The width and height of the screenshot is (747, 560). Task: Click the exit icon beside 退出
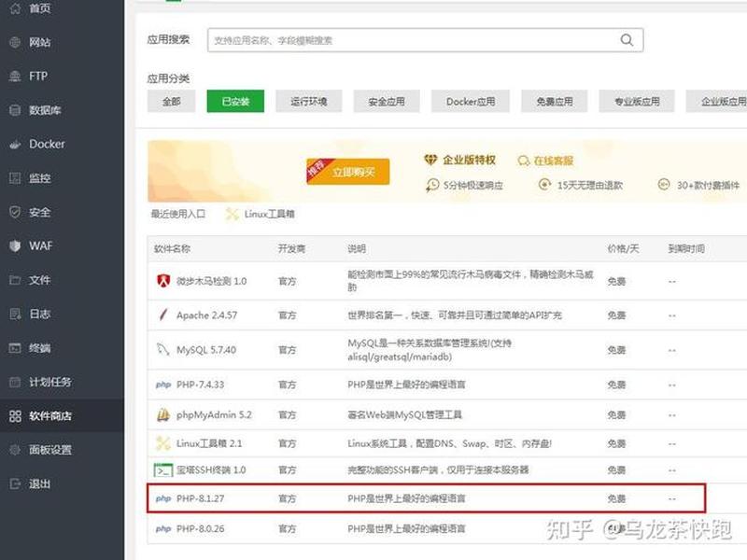pos(15,483)
